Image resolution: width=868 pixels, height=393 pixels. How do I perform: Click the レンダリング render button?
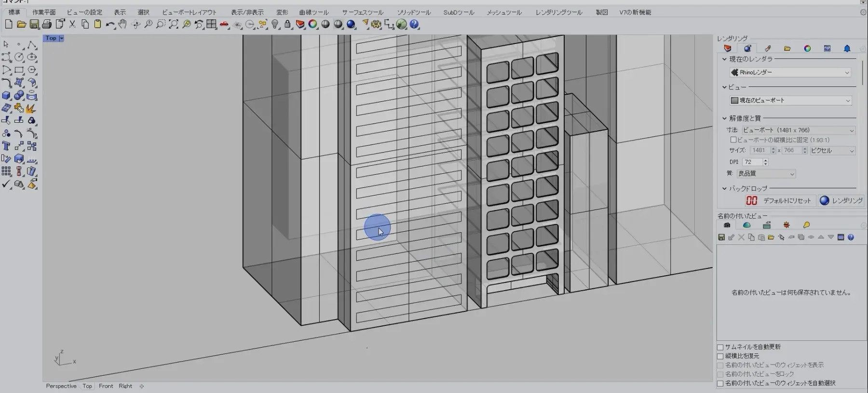841,200
